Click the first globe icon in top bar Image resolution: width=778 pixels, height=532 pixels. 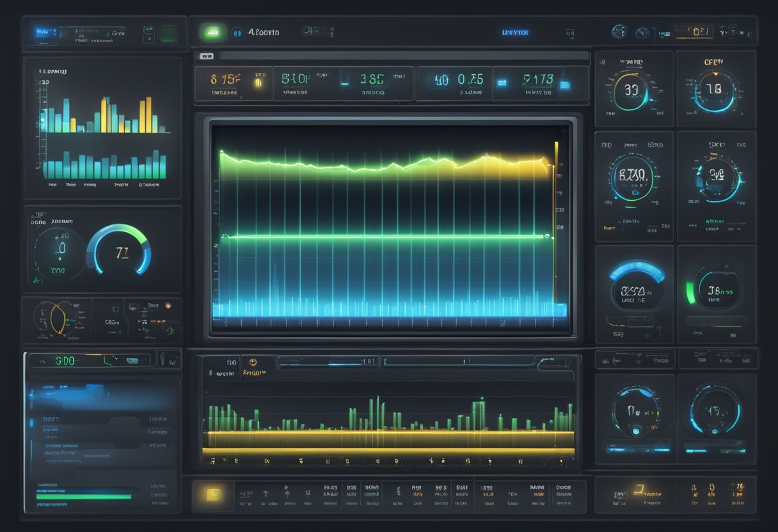coord(618,31)
